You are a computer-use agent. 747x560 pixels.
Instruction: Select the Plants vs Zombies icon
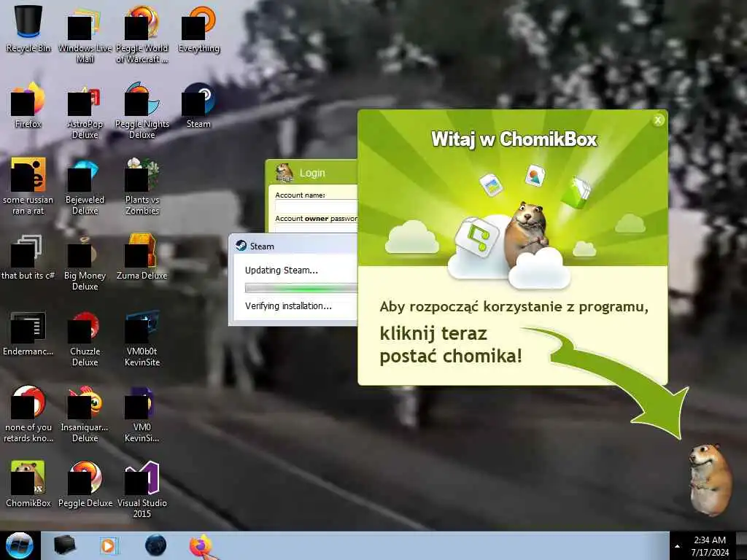[x=142, y=186]
